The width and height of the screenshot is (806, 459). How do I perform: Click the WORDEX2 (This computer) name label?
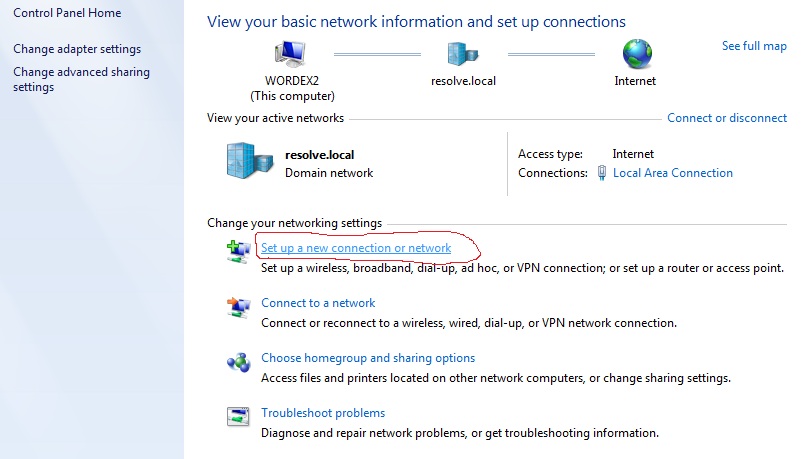pos(292,88)
